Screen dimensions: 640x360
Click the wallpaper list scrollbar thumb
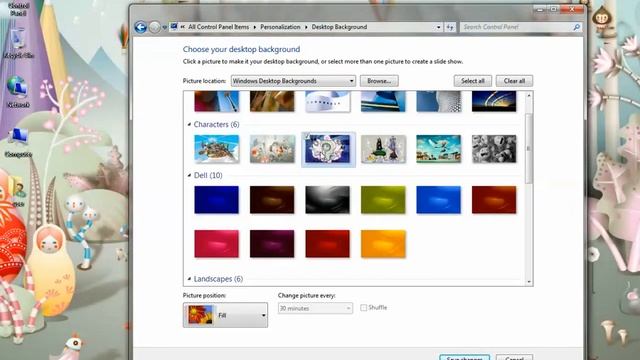tap(529, 149)
